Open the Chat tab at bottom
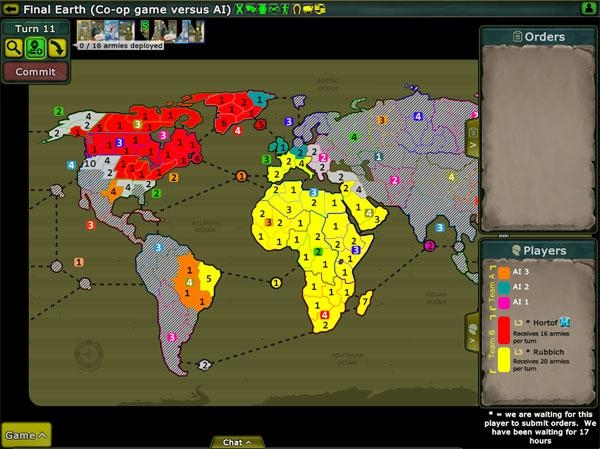The width and height of the screenshot is (600, 449). (236, 442)
